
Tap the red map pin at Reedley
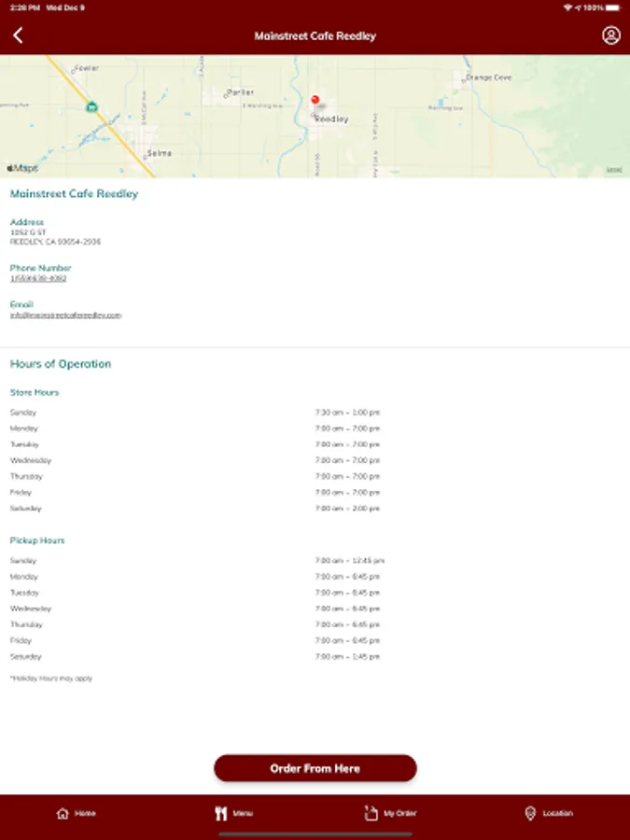(315, 99)
